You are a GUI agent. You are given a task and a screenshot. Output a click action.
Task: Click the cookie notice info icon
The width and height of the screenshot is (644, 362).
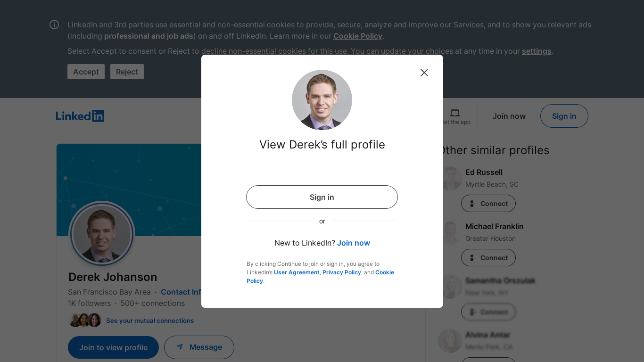click(54, 25)
